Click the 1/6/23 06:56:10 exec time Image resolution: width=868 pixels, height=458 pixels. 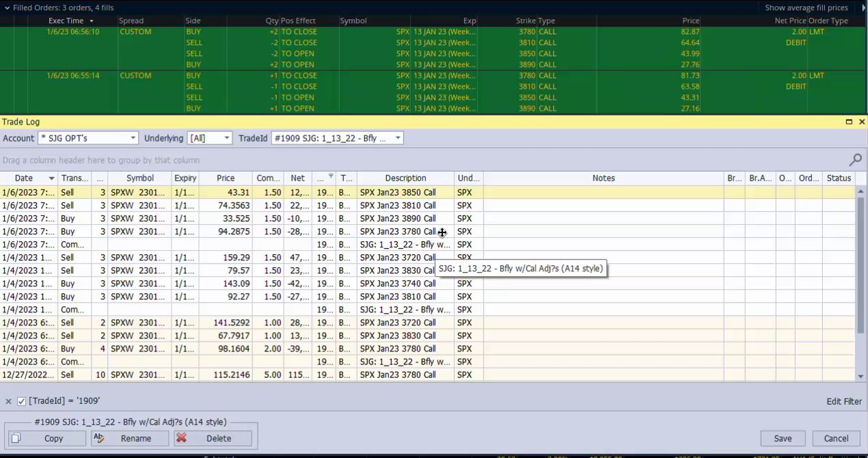73,31
